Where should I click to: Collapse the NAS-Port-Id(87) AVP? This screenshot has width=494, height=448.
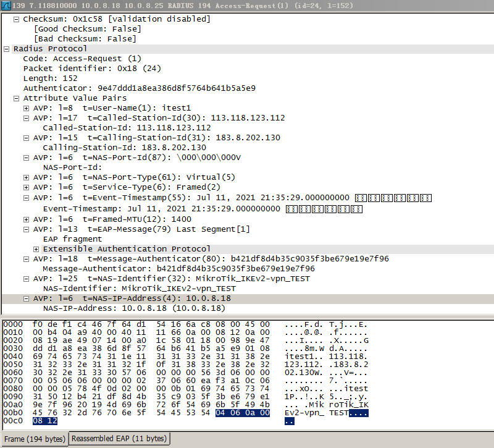point(27,158)
